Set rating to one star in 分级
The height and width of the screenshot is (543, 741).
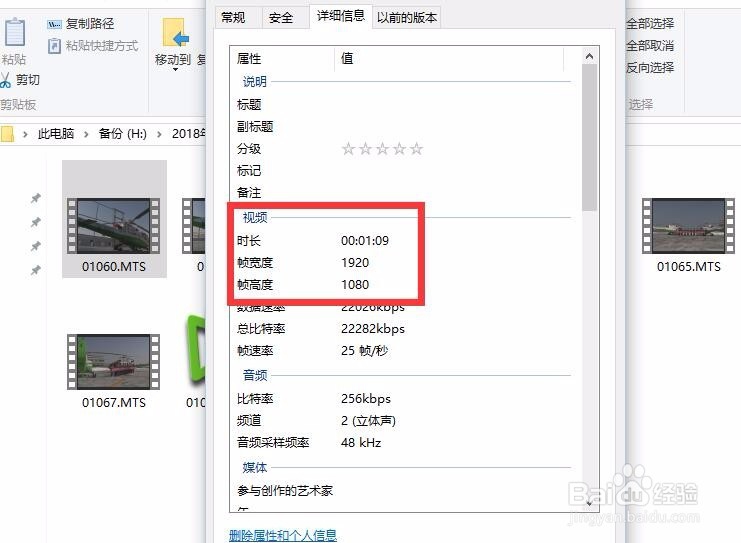click(348, 149)
